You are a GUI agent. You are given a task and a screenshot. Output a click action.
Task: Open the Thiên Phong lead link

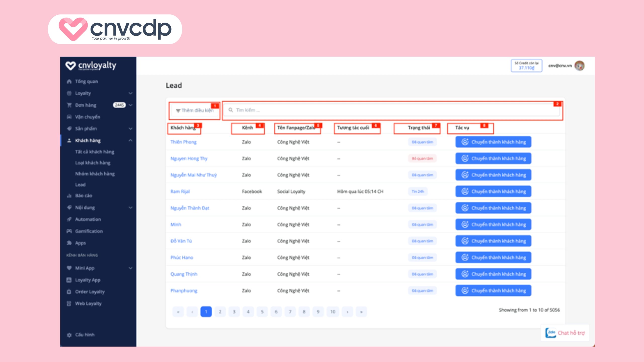click(183, 142)
